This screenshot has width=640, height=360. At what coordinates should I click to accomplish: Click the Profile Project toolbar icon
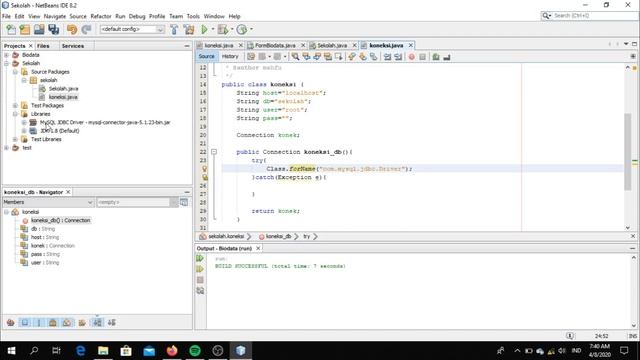(242, 29)
